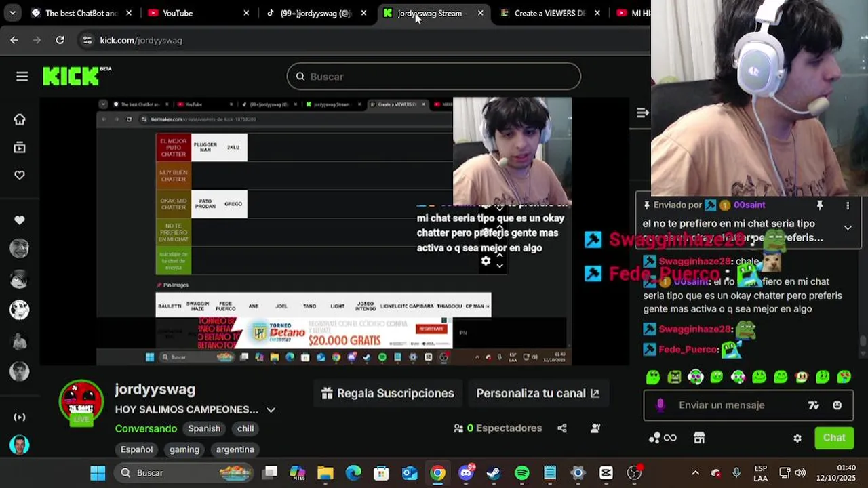
Task: Open Discord from taskbar
Action: click(x=466, y=472)
